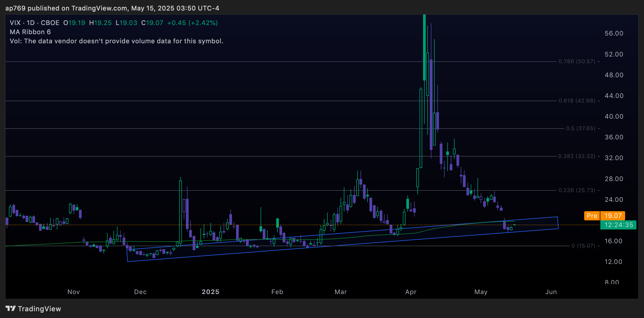Click the 0.236 (25.73) Fibonacci label
Viewport: 644px width, 318px height.
pos(577,190)
